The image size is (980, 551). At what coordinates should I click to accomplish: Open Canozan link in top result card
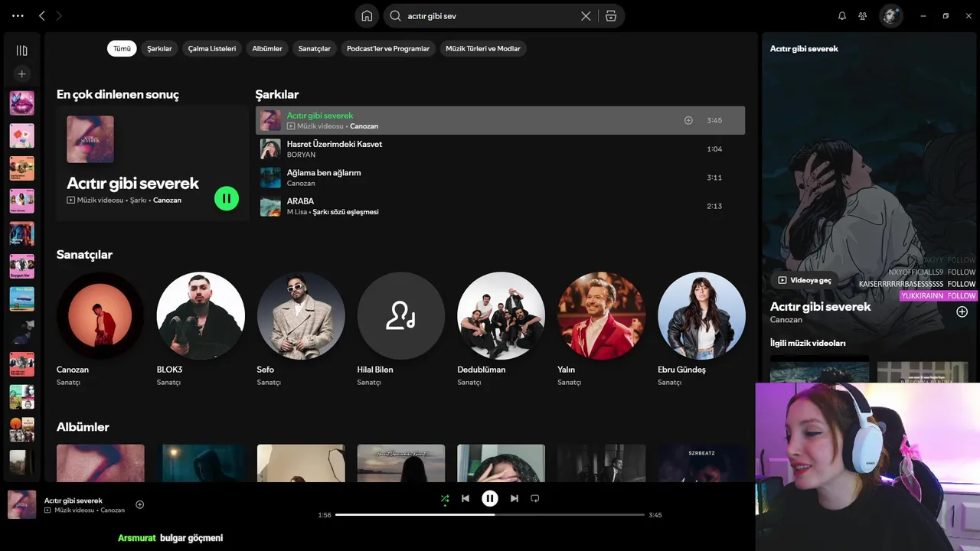pos(167,200)
